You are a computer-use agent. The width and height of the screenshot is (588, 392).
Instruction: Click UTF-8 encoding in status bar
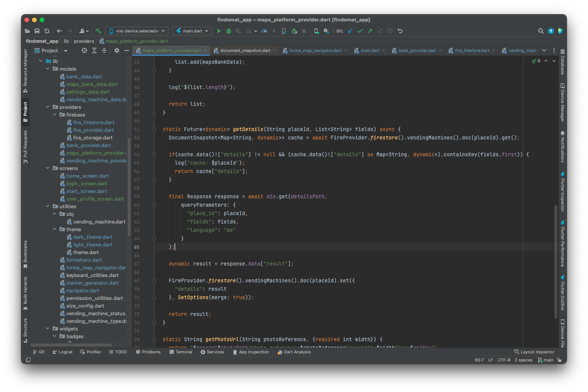click(504, 360)
